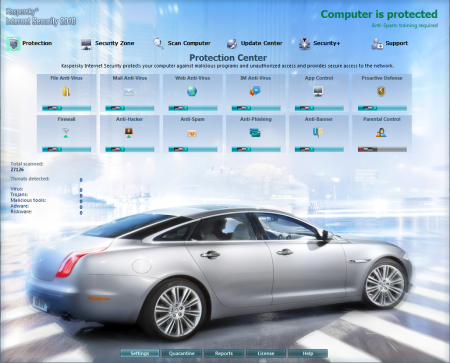Follow the Anti-Spam training required link
Screen dimensions: 450x363
coord(405,25)
